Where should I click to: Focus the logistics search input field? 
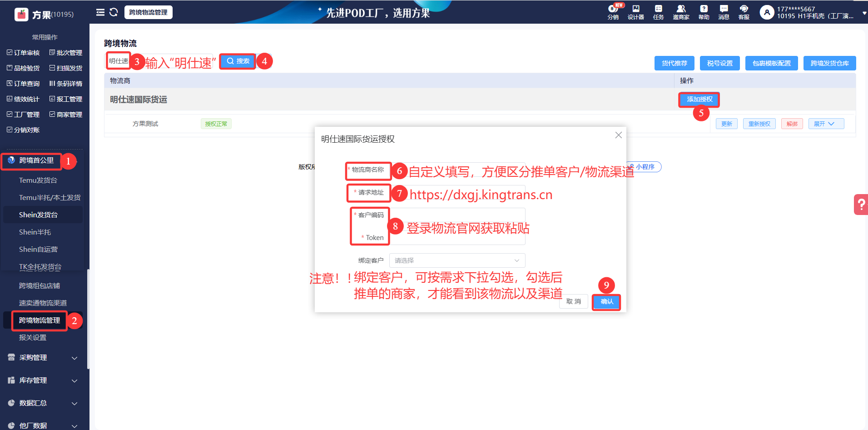coord(159,61)
